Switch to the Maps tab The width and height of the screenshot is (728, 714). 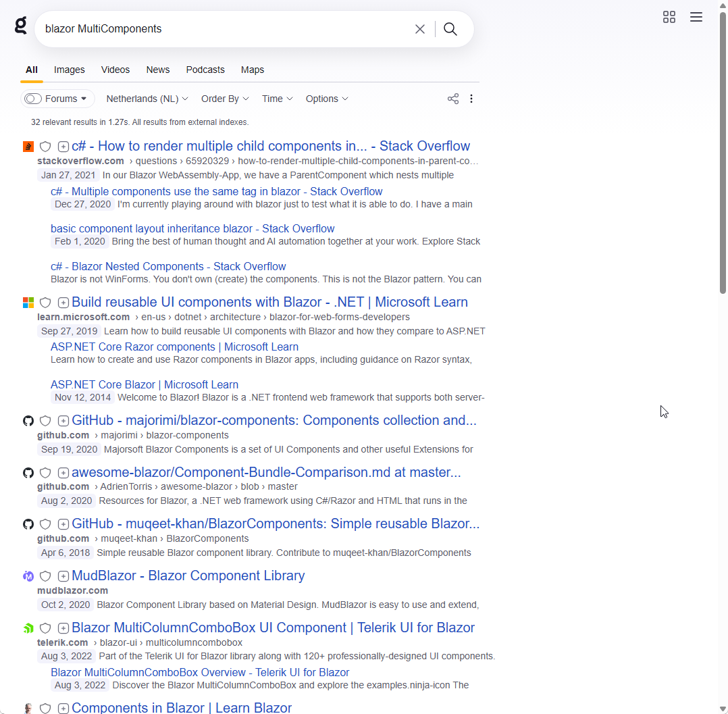click(x=253, y=70)
